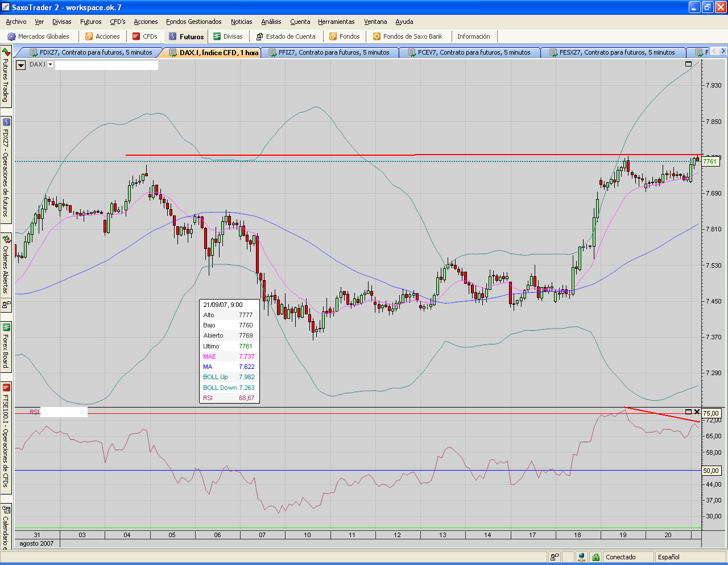Click the Estado de Cuenta icon
Screen dimensions: 728x565
(260, 36)
